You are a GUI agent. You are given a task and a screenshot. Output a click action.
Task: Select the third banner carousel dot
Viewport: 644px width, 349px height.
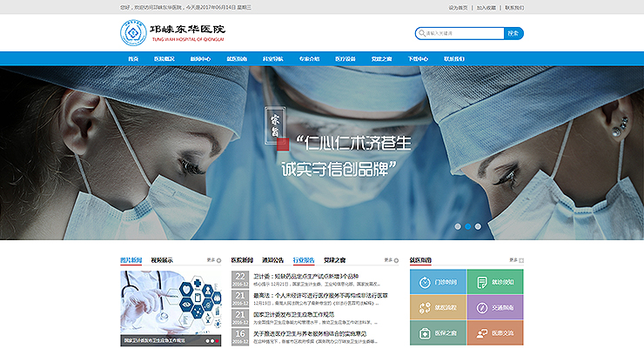click(x=477, y=226)
